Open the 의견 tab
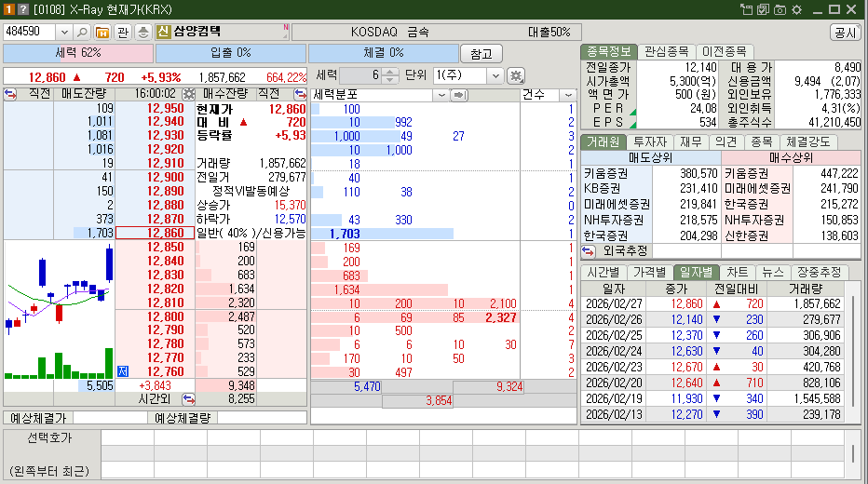Screen dimensions: 868x484 click(726, 142)
